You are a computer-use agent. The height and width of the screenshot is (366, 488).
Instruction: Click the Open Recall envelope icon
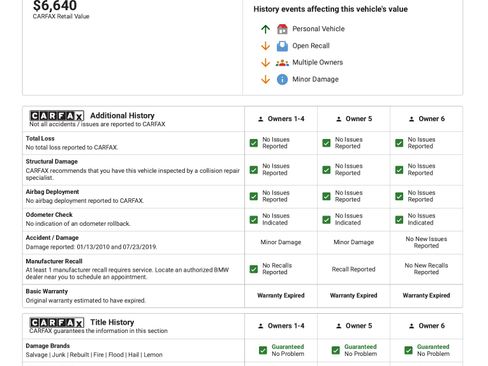[x=282, y=46]
